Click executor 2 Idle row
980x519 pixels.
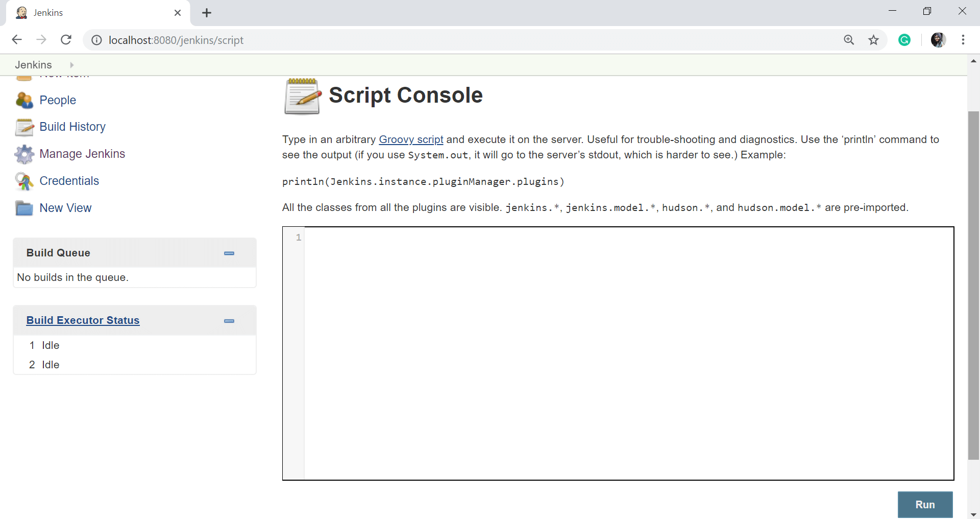tap(135, 365)
